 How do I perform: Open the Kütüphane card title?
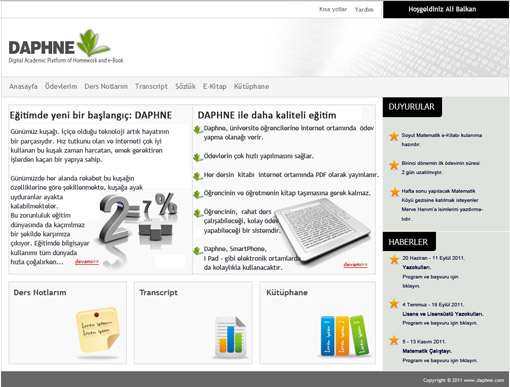pos(287,292)
